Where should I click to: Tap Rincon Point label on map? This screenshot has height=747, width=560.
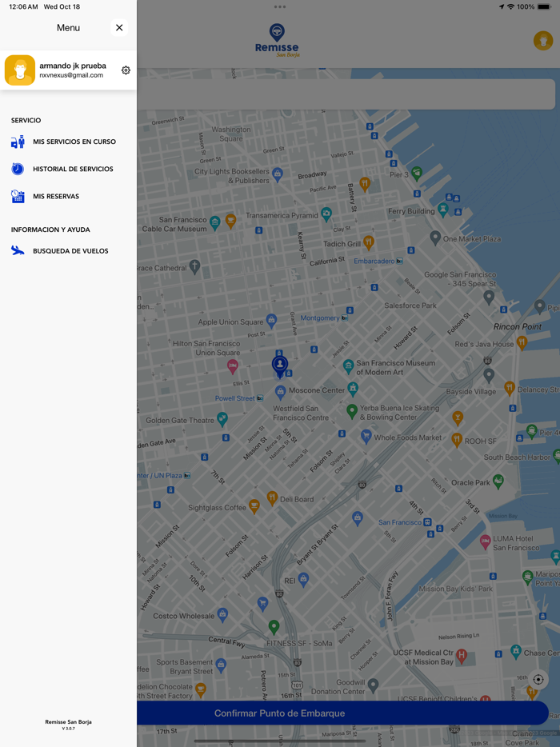click(x=518, y=327)
